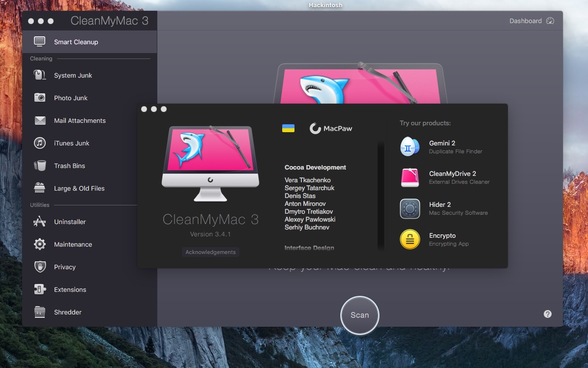Switch to Maintenance module label

point(73,244)
